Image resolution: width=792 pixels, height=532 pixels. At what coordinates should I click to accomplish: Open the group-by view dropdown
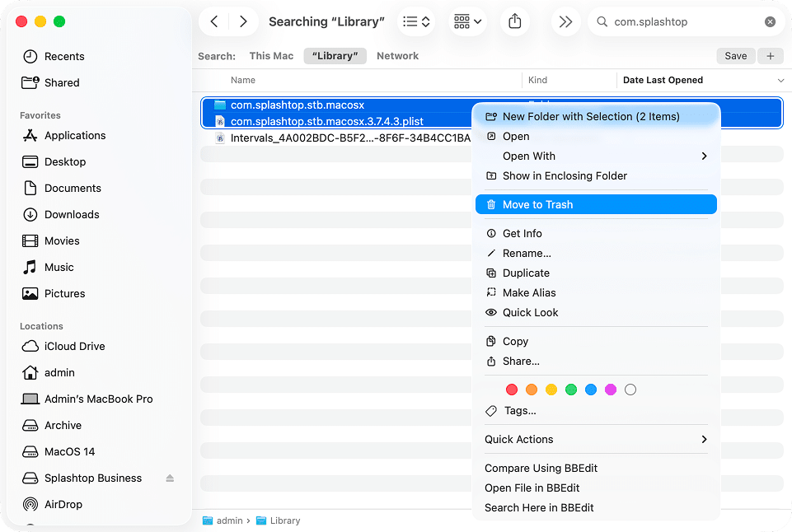click(x=467, y=22)
